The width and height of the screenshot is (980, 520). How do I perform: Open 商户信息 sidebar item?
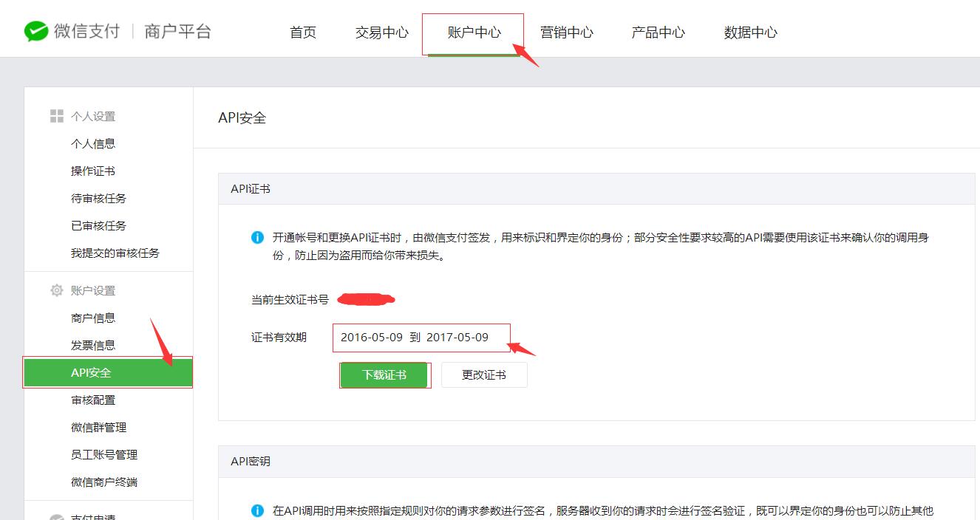pos(93,318)
